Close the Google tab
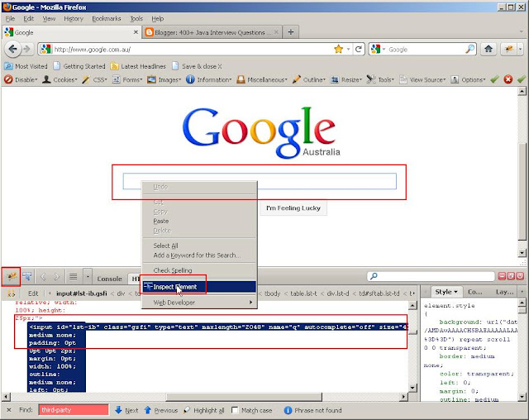The height and width of the screenshot is (420, 529). (136, 32)
